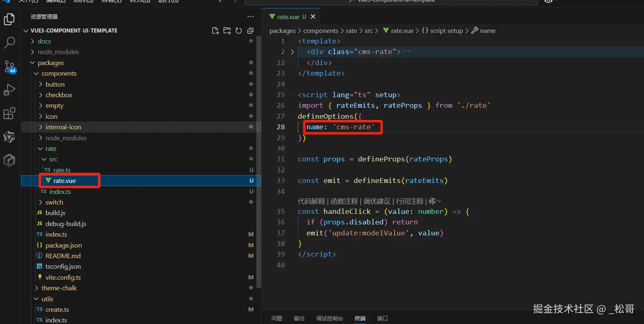644x324 pixels.
Task: Open the README.md file
Action: pos(63,256)
